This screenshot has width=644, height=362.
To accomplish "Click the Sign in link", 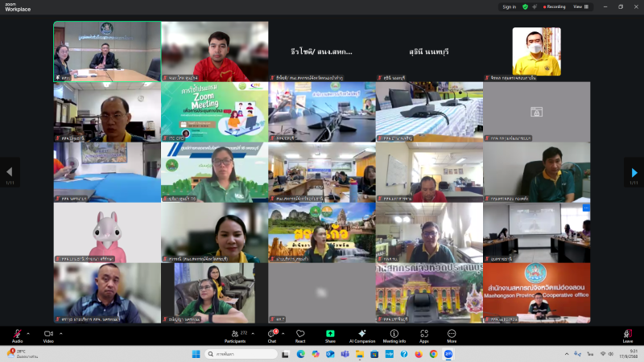I will pos(509,6).
